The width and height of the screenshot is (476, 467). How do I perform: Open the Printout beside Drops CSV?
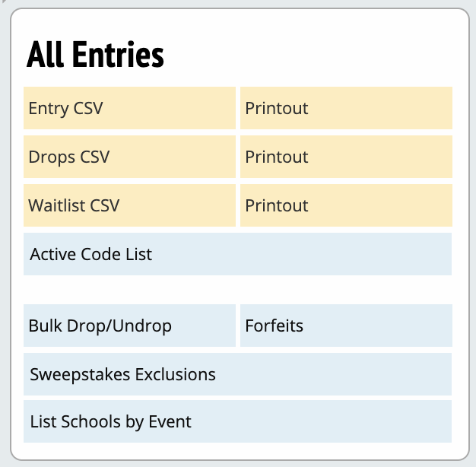346,157
